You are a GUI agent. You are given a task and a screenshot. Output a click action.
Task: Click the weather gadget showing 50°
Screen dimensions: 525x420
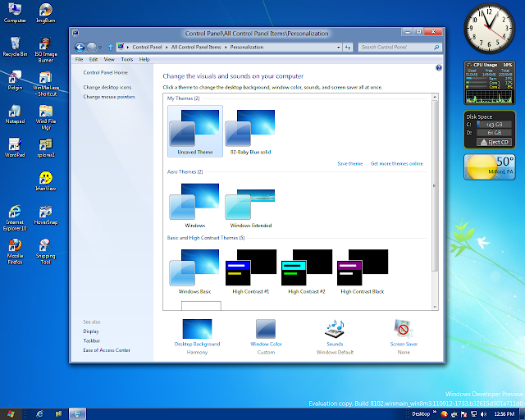[490, 167]
